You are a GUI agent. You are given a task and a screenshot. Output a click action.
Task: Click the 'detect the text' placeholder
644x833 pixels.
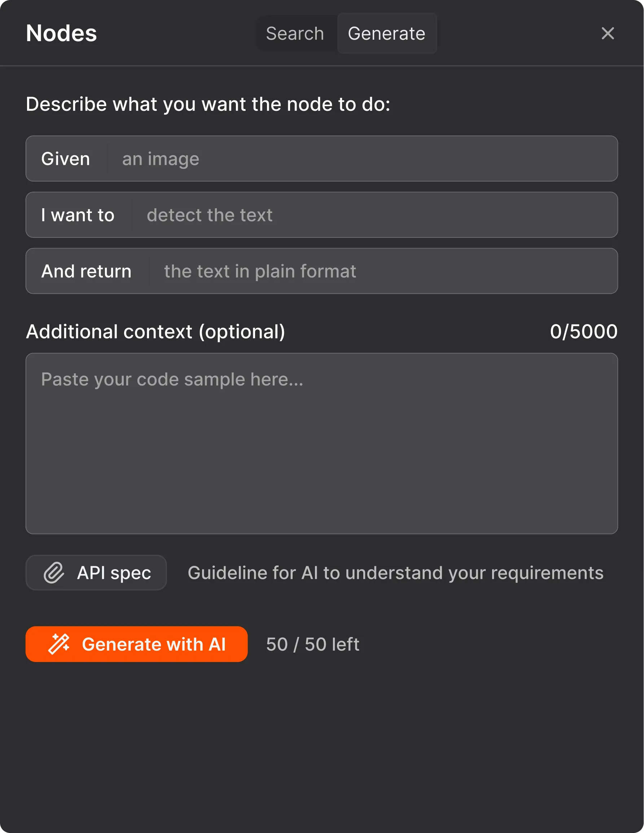209,215
